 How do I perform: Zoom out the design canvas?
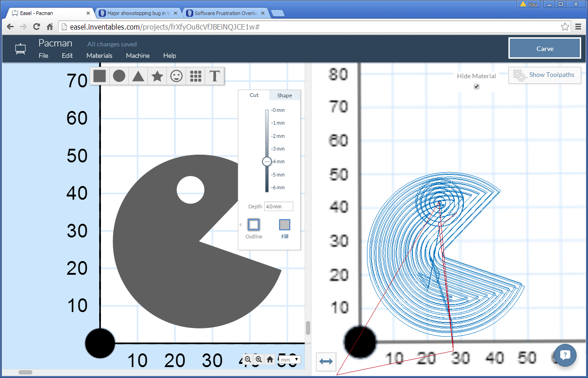248,359
